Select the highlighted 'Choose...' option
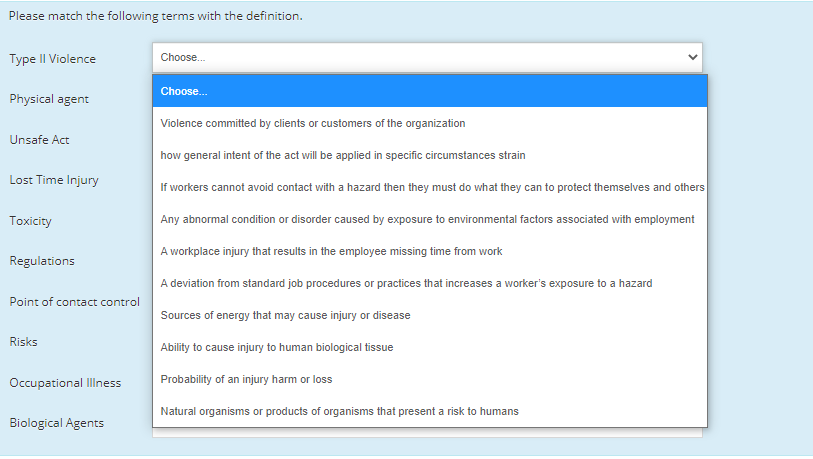This screenshot has height=459, width=813. [430, 91]
